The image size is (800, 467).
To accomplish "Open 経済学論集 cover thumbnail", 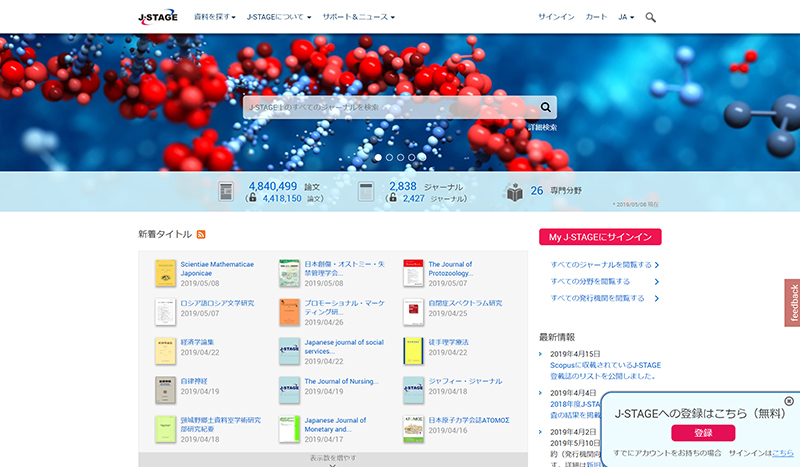I will click(165, 351).
